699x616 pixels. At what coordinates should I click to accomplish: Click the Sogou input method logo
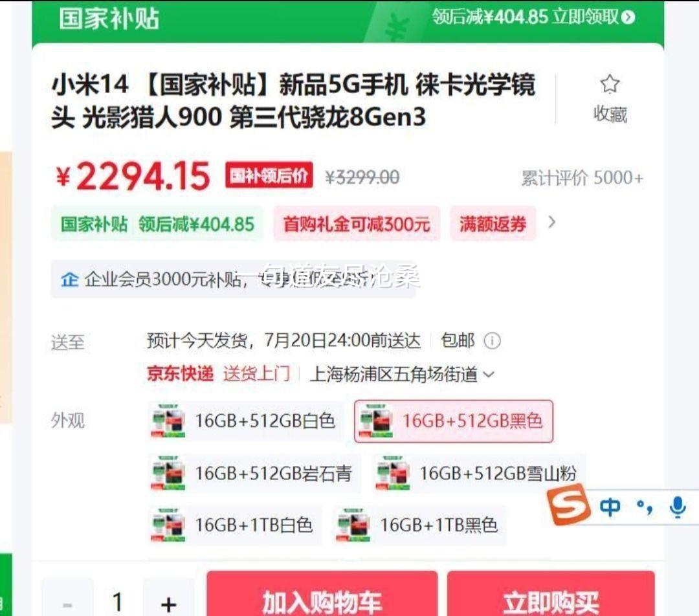click(x=568, y=505)
